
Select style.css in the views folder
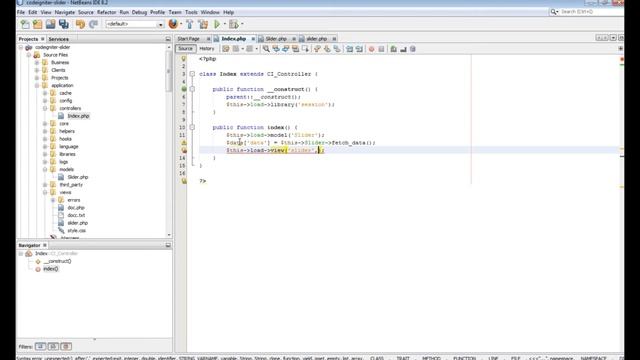point(76,231)
